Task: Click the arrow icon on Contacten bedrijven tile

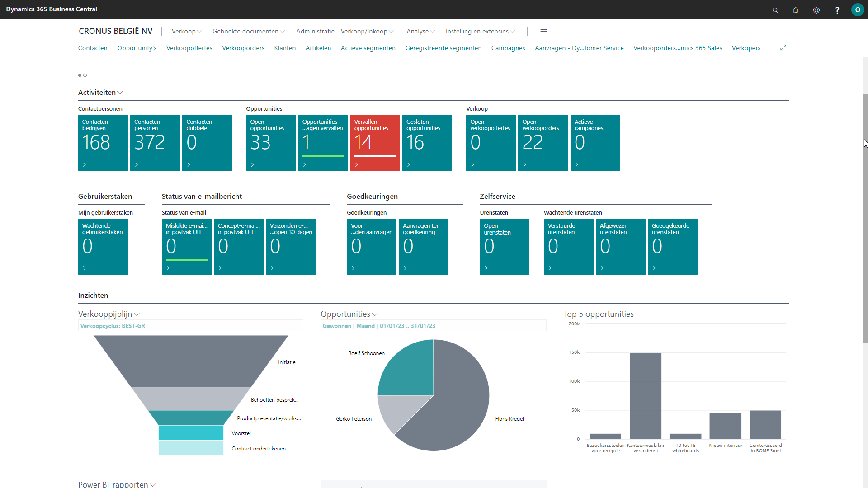Action: point(84,165)
